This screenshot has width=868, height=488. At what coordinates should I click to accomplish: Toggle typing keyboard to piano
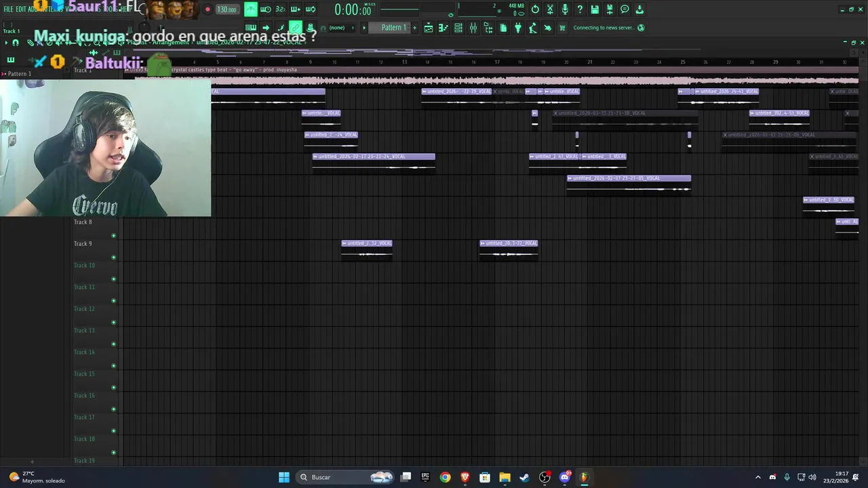pos(251,28)
